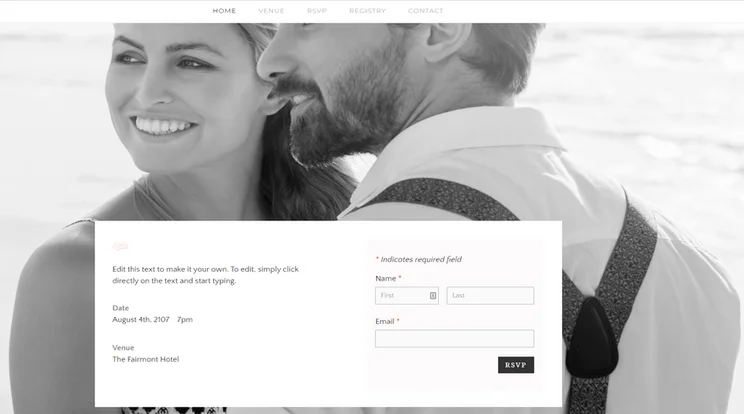Screen dimensions: 744x414
Task: Click the 'Email' field label
Action: (x=385, y=322)
